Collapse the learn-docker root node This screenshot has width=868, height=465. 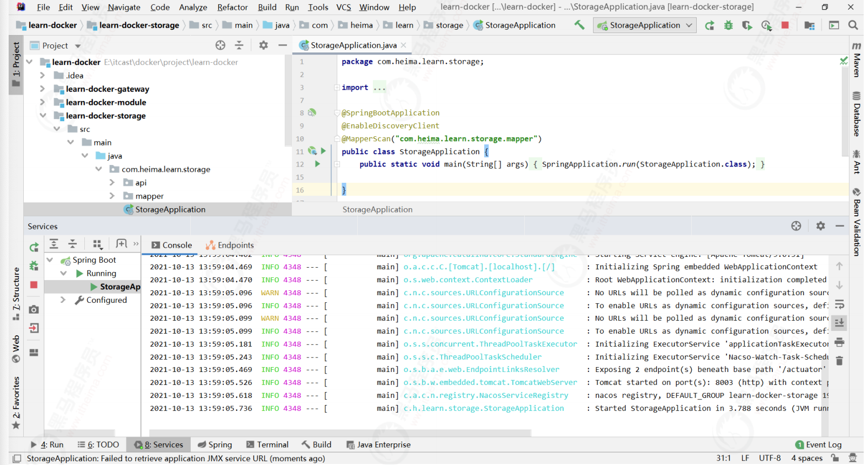(x=30, y=62)
